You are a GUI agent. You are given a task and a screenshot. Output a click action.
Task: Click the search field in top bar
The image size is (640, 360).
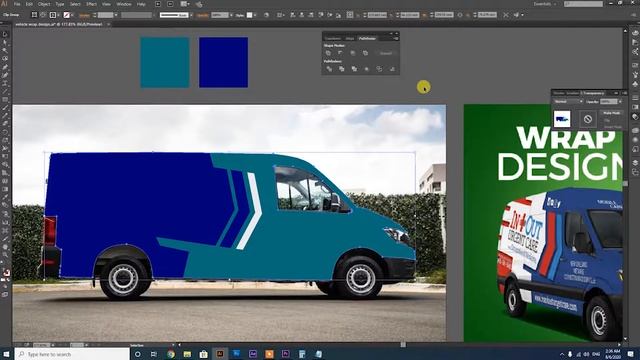coord(583,4)
